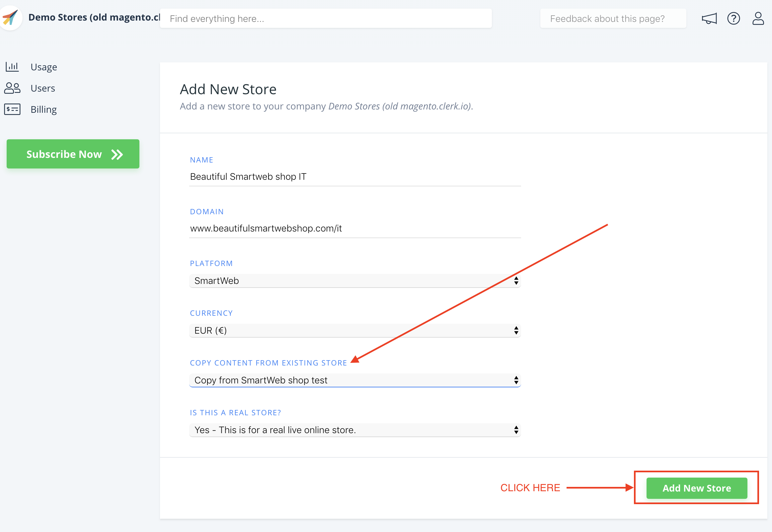Image resolution: width=772 pixels, height=532 pixels.
Task: Navigate to Billing in the sidebar
Action: [x=43, y=109]
